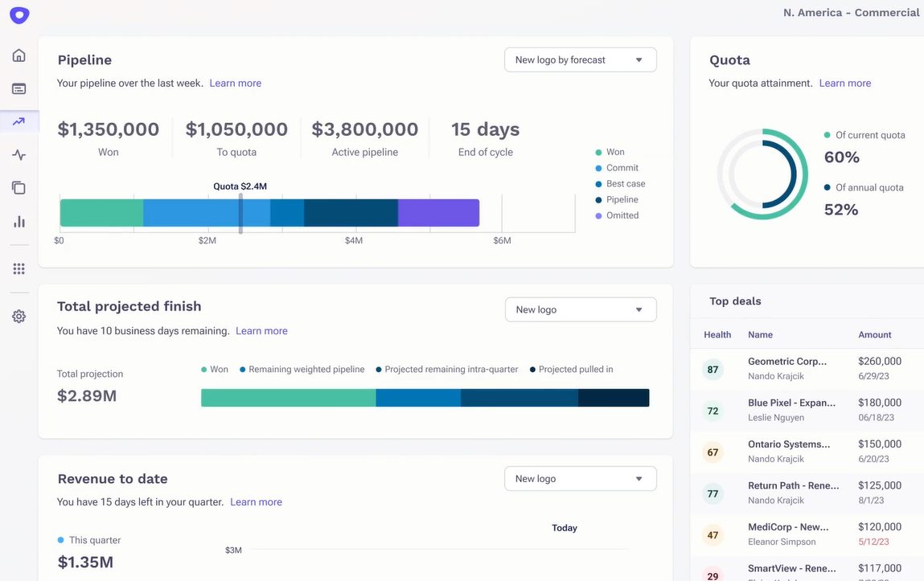Click Learn more in Revenue to date
The height and width of the screenshot is (581, 924).
(256, 502)
